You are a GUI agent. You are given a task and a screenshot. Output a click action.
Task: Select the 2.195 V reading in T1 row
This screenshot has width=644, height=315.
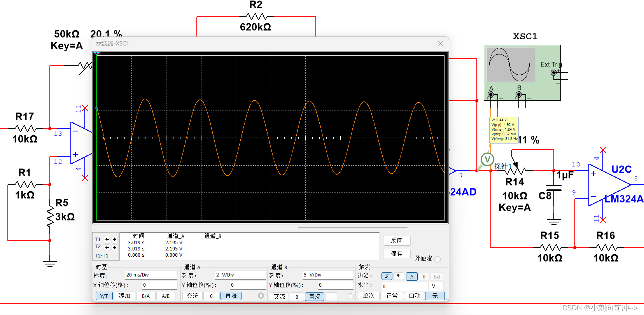[174, 243]
